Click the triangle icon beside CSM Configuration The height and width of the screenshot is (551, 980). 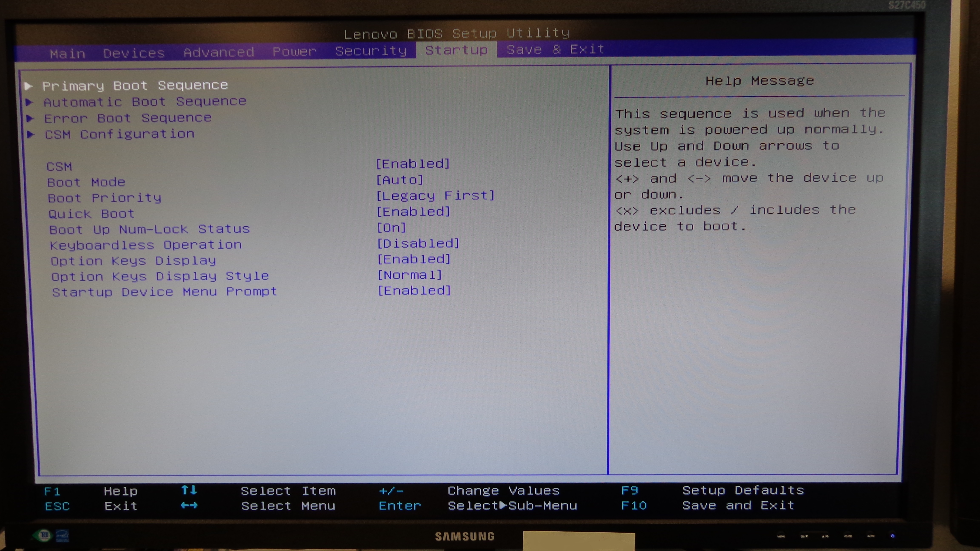point(31,134)
